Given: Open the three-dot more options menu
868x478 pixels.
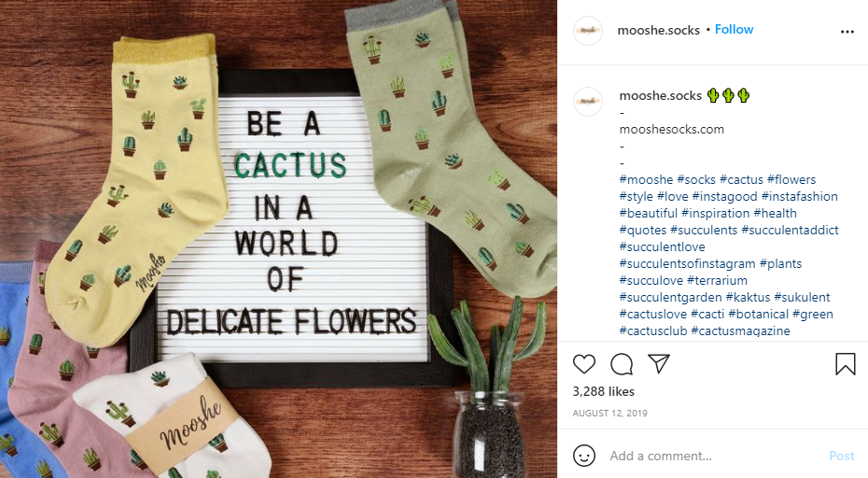Looking at the screenshot, I should click(847, 31).
